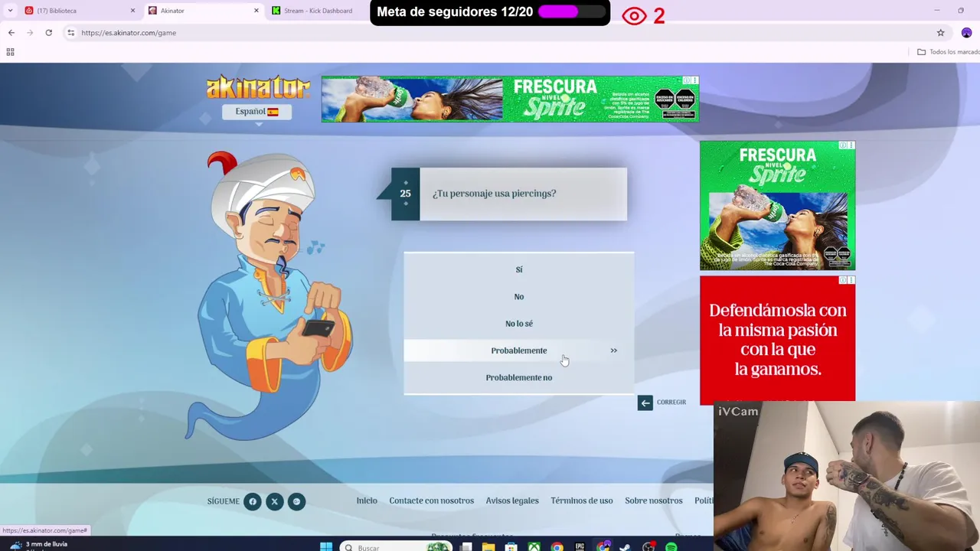Screen dimensions: 980x551
Task: Pick the 'Probablemente no' answer
Action: (519, 377)
